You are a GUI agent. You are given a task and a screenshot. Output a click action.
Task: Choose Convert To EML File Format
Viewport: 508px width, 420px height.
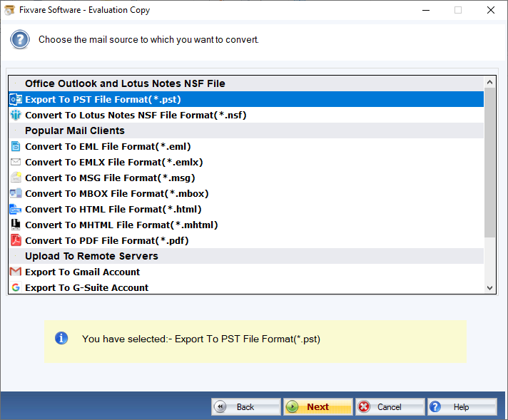[x=246, y=146]
